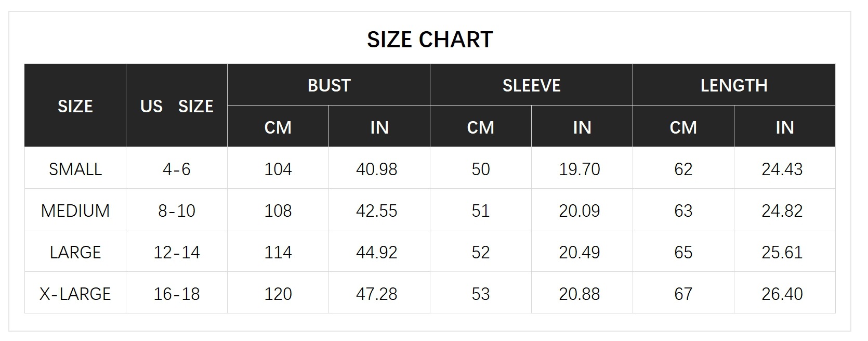Click the US SIZE header cell

tap(177, 106)
